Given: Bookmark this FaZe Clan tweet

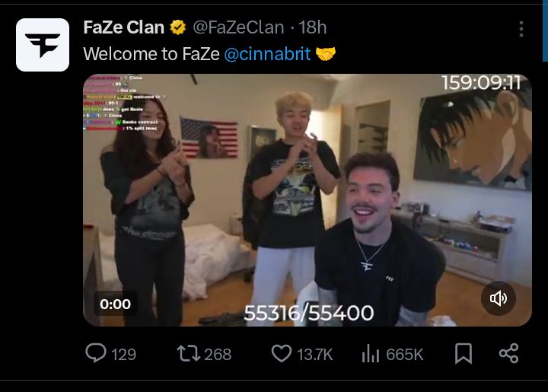Looking at the screenshot, I should tap(464, 353).
